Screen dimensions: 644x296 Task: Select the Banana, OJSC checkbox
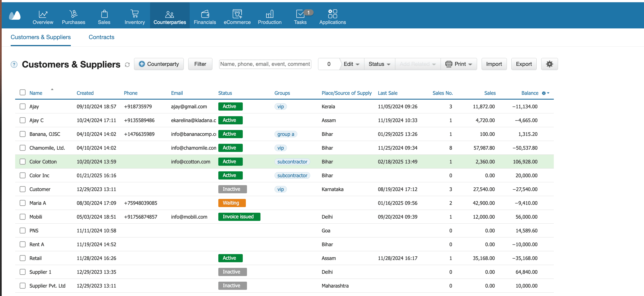(x=22, y=134)
